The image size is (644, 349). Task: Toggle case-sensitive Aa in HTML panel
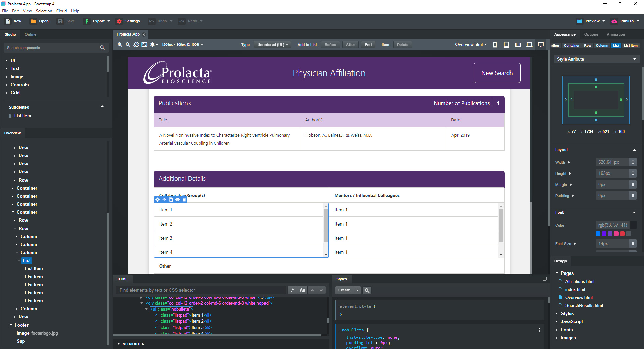(x=302, y=290)
